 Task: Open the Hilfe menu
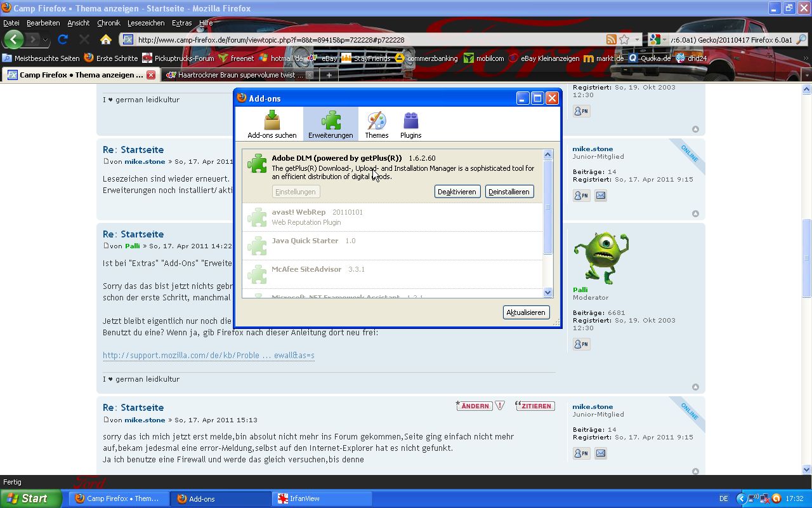tap(206, 23)
